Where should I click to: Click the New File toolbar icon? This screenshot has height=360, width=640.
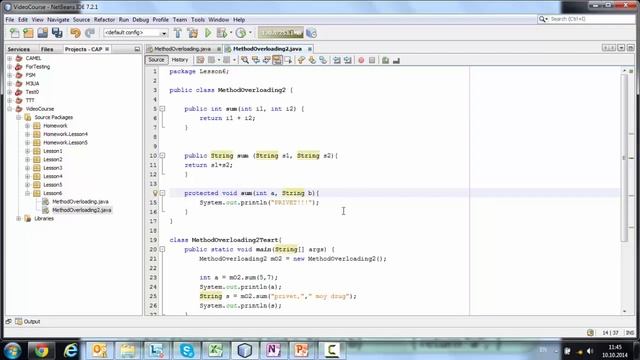(x=14, y=33)
